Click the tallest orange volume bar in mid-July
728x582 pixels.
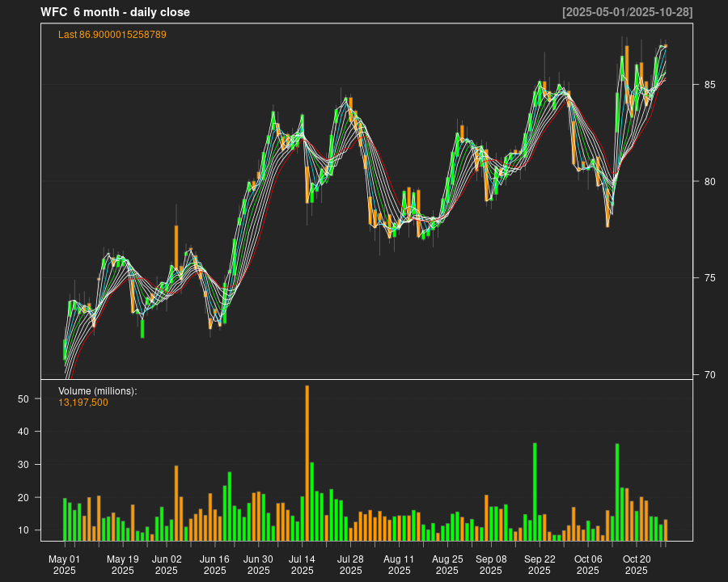point(307,462)
